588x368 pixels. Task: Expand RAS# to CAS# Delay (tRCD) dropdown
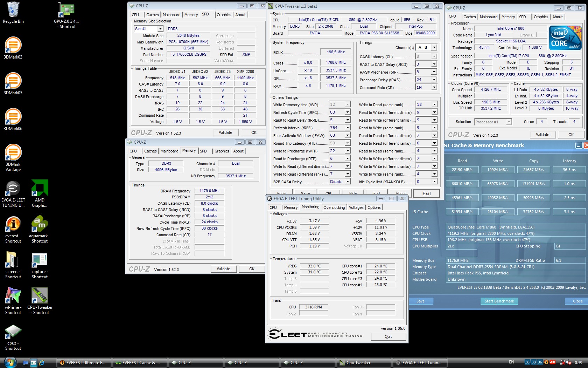pos(434,64)
